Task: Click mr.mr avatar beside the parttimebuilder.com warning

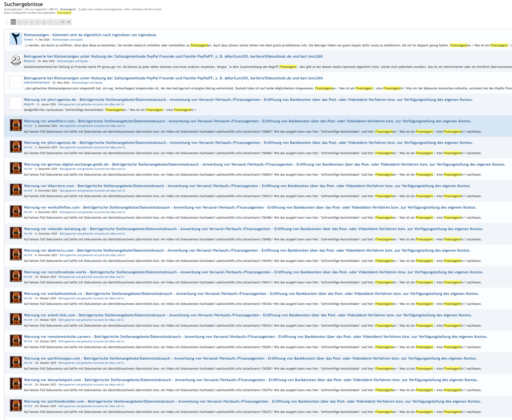Action: point(16,405)
